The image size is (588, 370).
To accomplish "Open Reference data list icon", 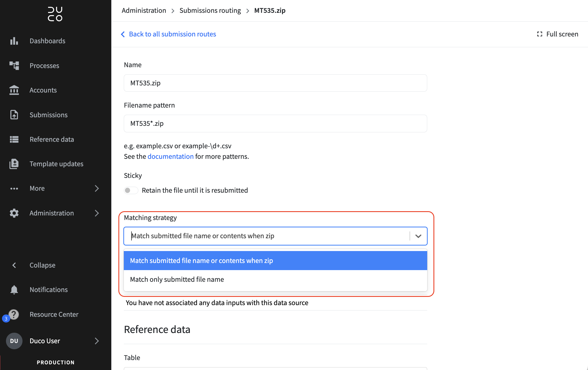I will coord(14,139).
